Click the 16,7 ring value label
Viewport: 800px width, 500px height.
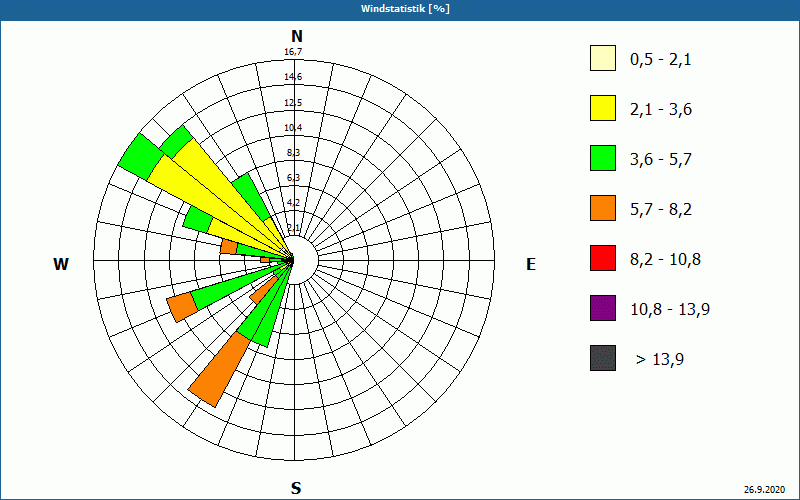[x=293, y=52]
